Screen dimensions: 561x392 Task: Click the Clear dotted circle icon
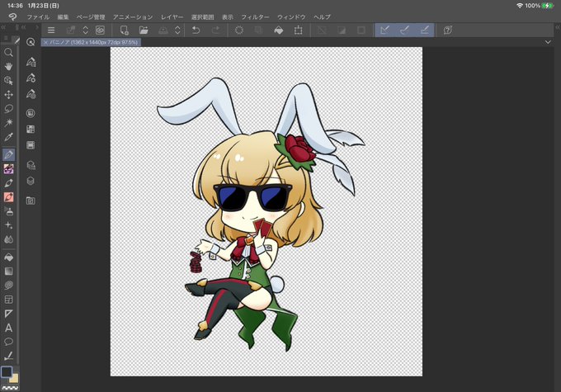[239, 30]
